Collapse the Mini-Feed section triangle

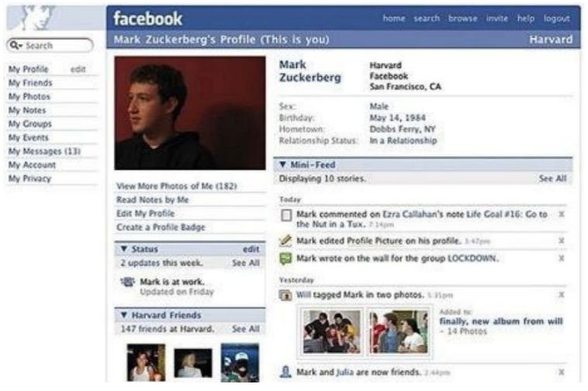tap(283, 164)
